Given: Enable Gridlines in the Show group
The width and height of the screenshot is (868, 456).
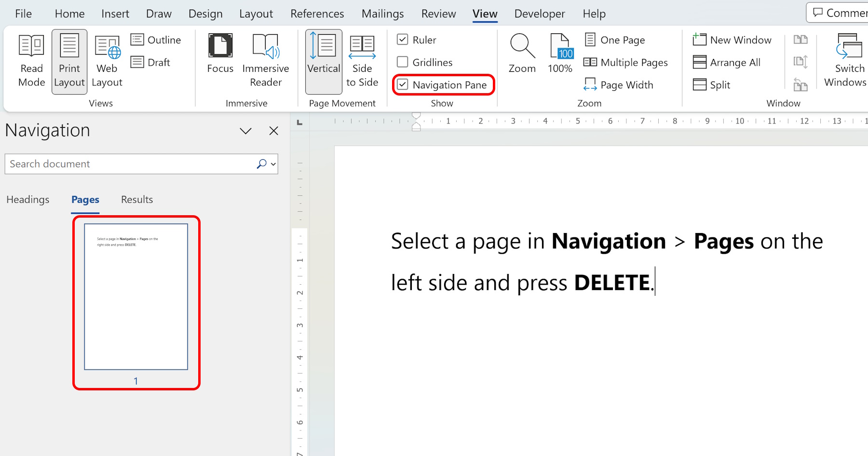Looking at the screenshot, I should [403, 62].
